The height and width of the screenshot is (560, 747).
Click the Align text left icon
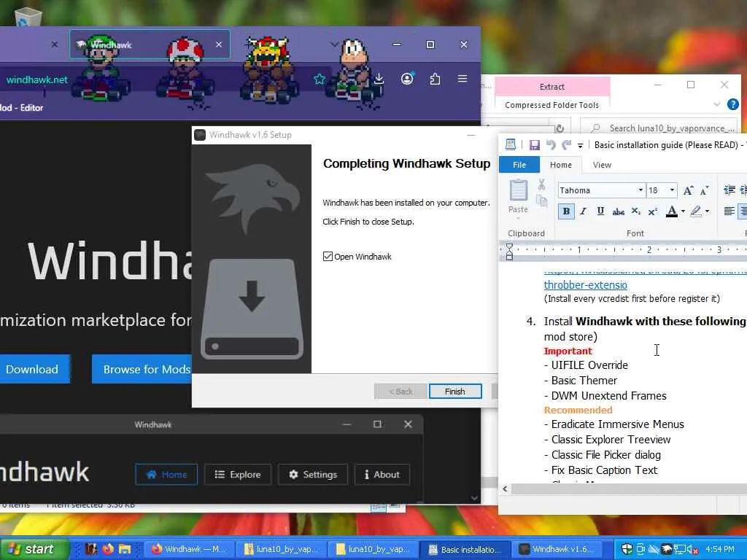click(729, 211)
